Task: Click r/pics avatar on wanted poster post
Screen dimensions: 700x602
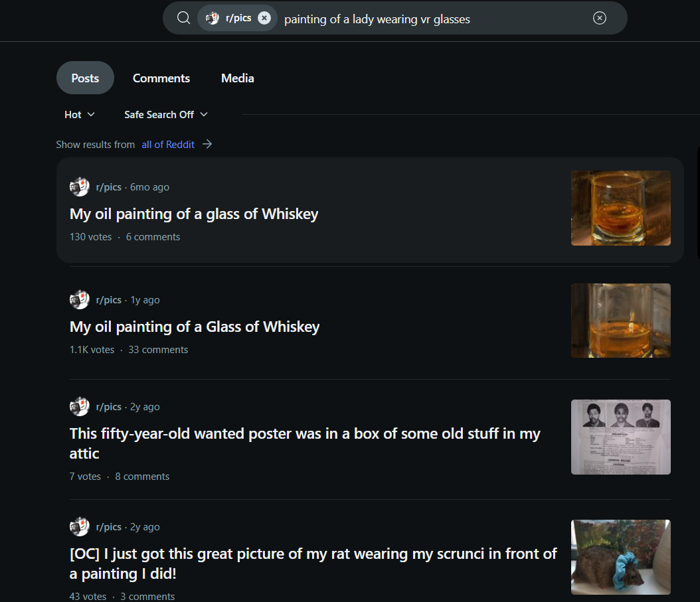Action: coord(80,407)
